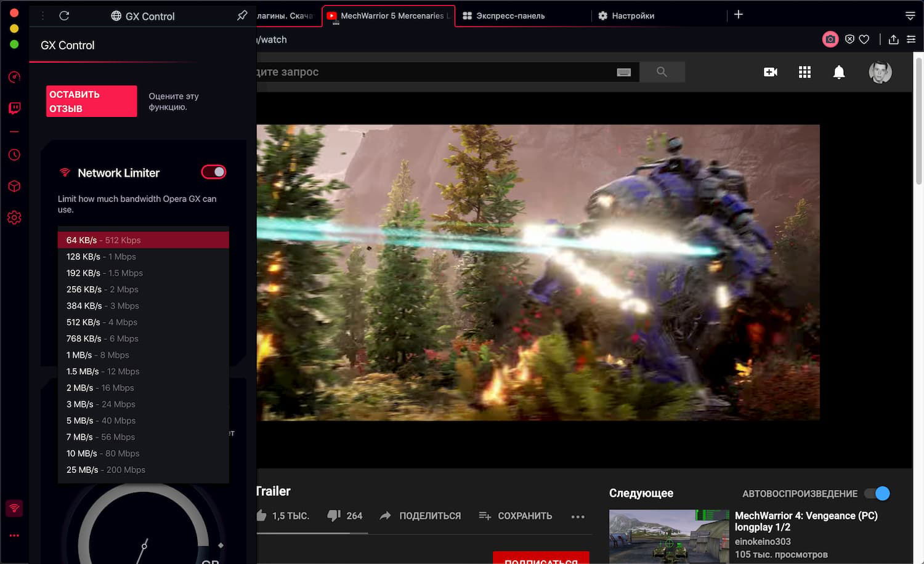The height and width of the screenshot is (564, 924).
Task: Pin the GX Control panel
Action: point(242,16)
